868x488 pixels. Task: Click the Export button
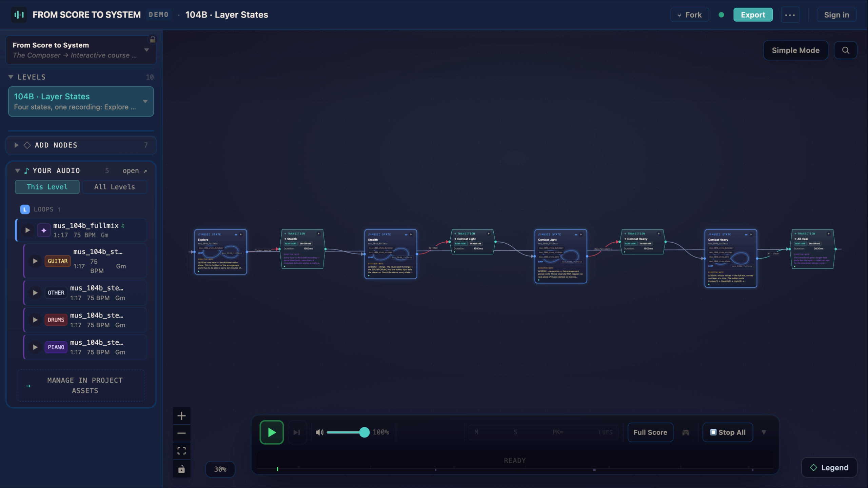pos(753,15)
